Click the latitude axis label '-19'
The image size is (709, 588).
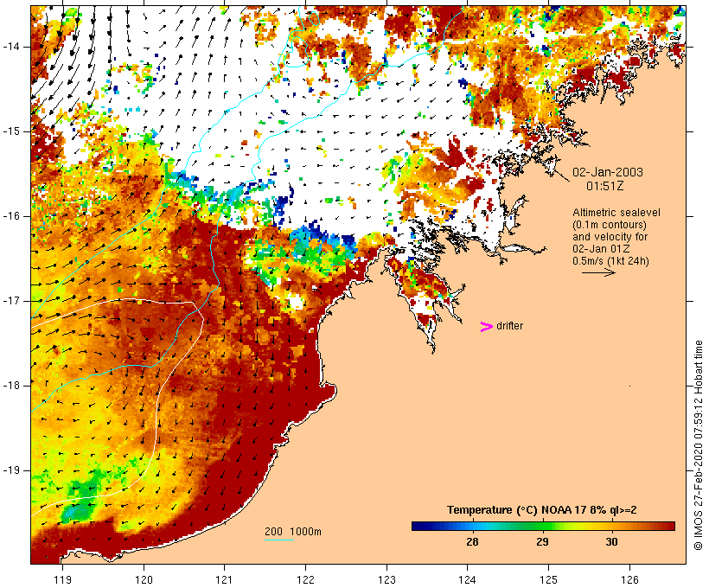coord(10,470)
